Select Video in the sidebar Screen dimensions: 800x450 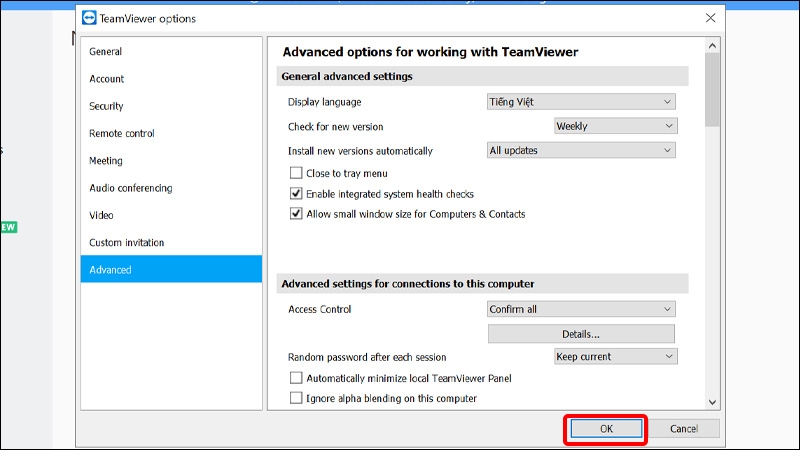click(171, 215)
